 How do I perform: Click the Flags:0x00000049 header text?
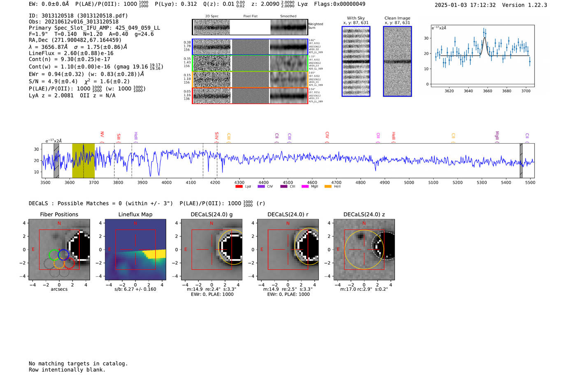(x=339, y=4)
